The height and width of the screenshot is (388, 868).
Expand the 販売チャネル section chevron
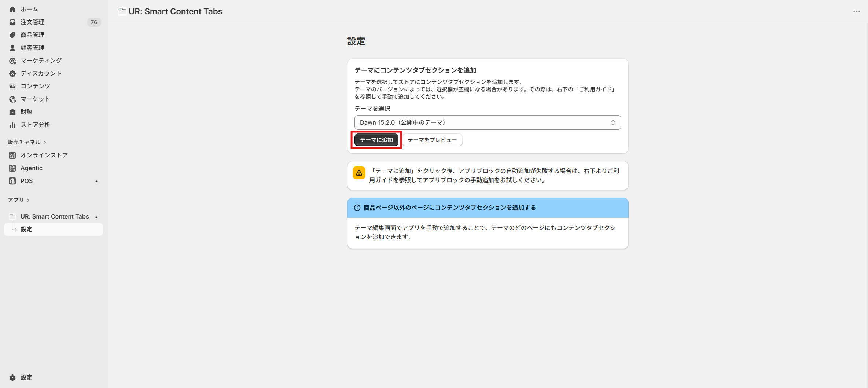[45, 142]
